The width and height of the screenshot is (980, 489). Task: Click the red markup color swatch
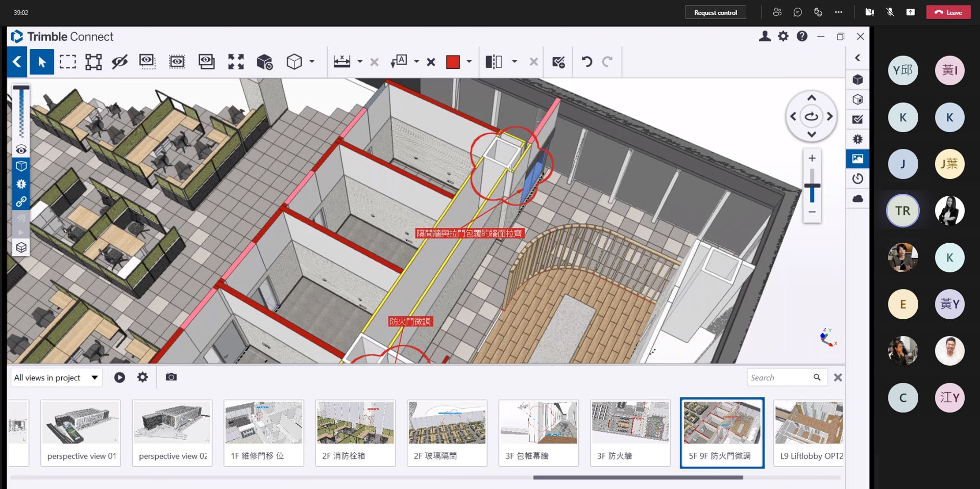[x=453, y=62]
